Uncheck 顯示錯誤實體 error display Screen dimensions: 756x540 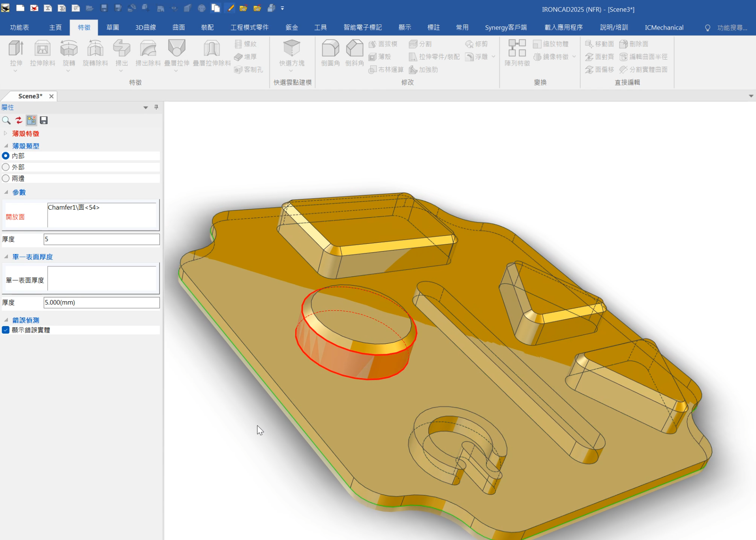click(x=6, y=330)
